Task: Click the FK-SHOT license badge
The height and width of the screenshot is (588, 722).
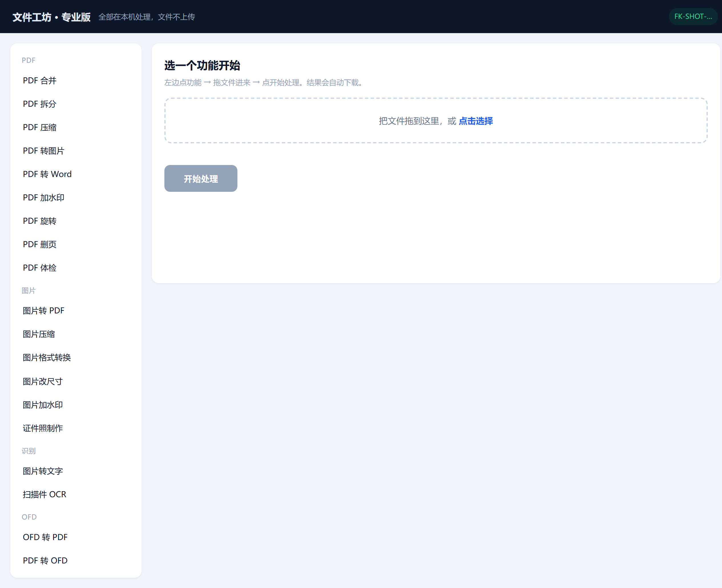Action: [x=693, y=17]
